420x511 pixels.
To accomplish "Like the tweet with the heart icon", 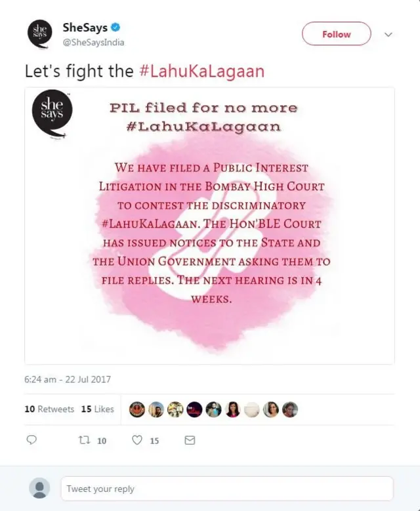I will (137, 440).
